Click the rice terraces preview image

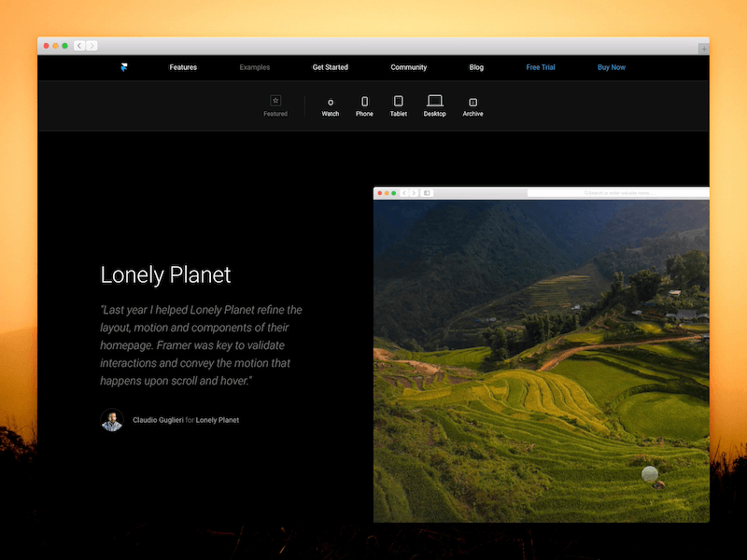point(542,361)
